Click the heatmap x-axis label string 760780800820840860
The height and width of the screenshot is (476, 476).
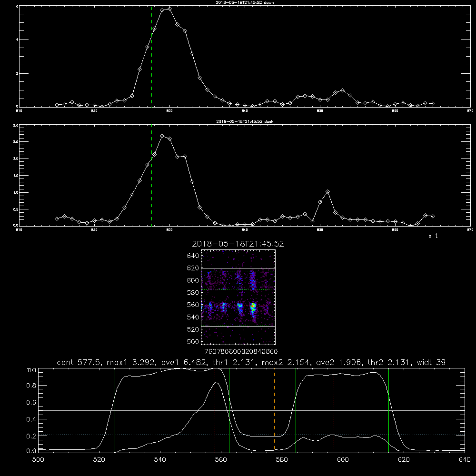click(x=241, y=351)
